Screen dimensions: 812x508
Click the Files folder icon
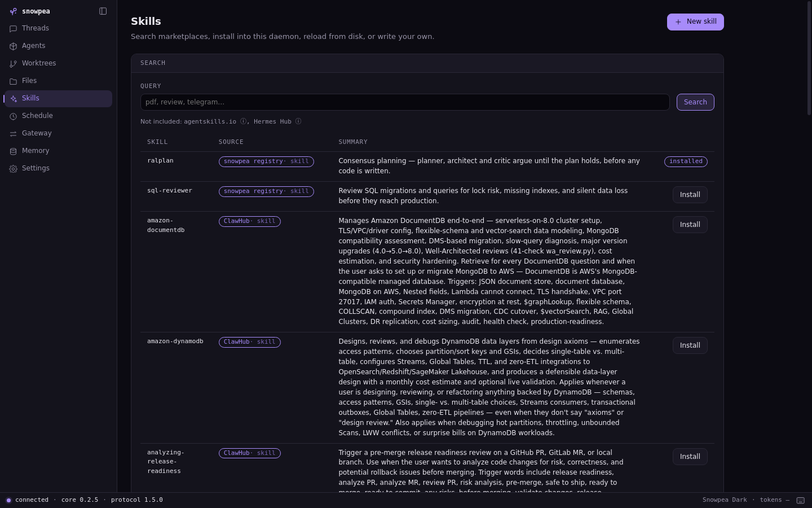click(x=13, y=81)
